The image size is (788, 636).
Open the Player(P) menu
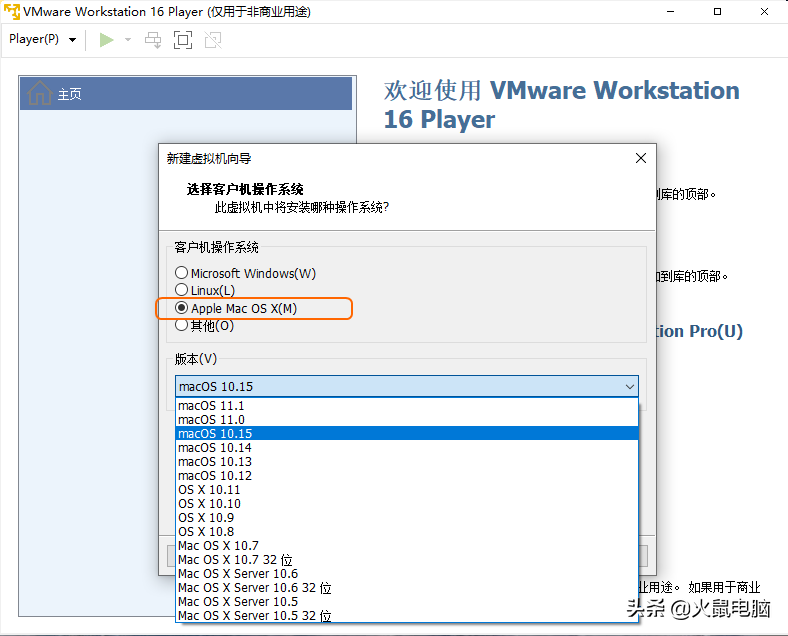click(x=43, y=39)
